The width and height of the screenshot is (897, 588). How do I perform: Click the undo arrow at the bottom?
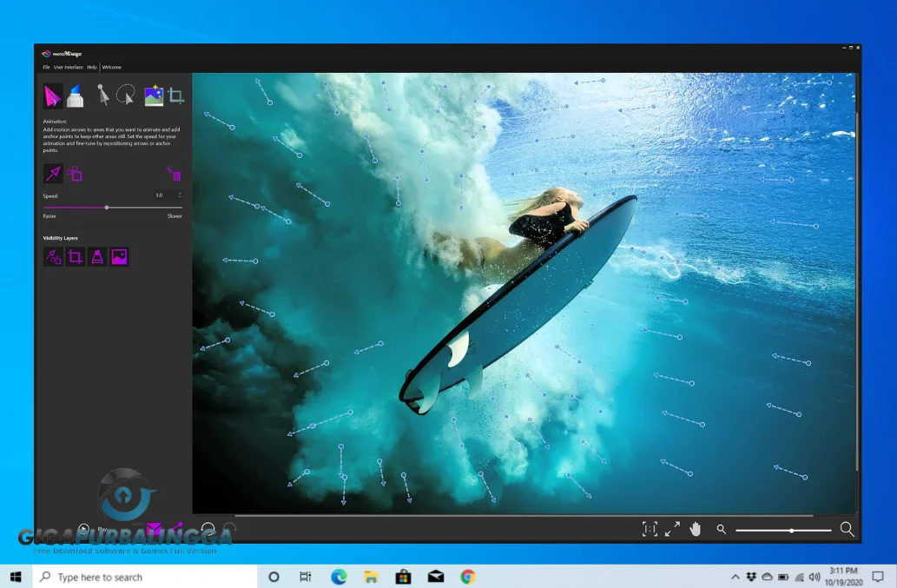click(x=208, y=527)
